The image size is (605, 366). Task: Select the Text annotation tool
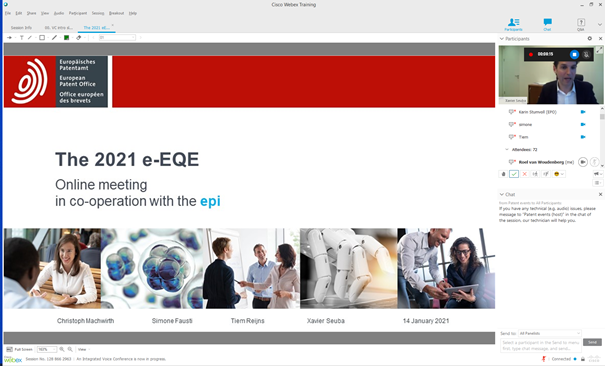[22, 37]
